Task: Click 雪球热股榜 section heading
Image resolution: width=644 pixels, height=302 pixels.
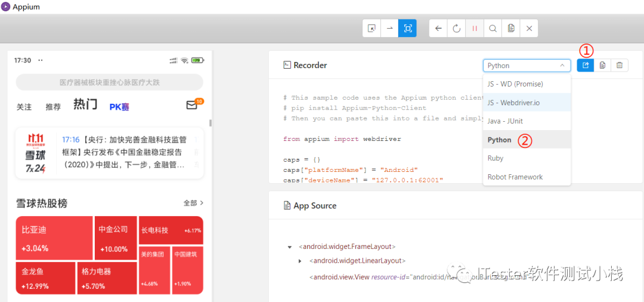Action: [x=42, y=203]
